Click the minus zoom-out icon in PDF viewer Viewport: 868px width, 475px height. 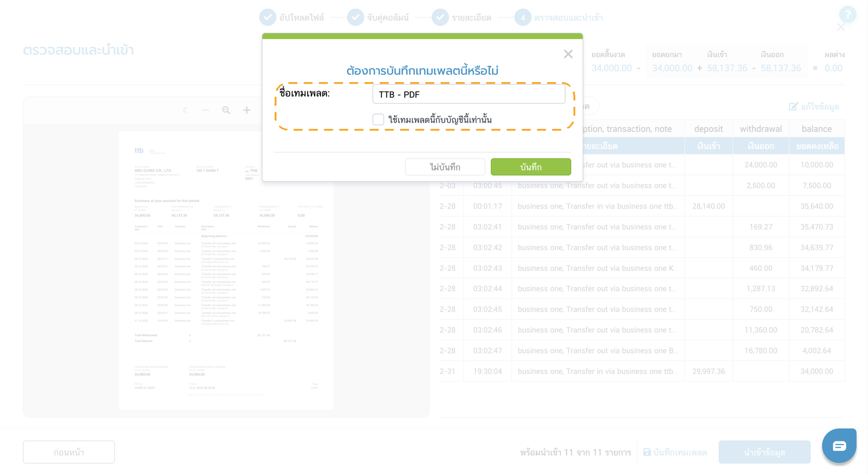206,110
